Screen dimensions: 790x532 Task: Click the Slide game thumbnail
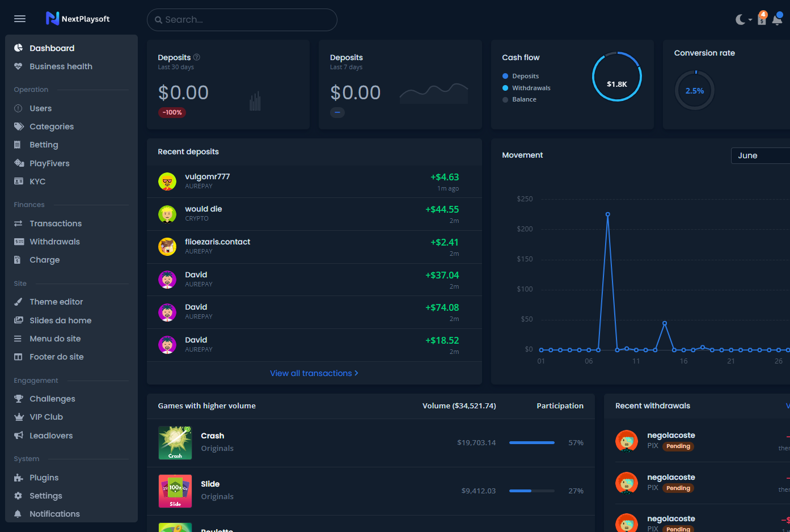(175, 491)
